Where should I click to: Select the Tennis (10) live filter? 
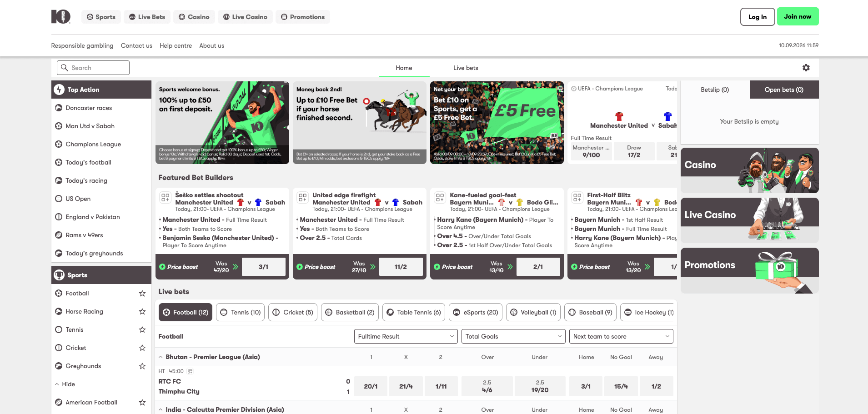(240, 312)
